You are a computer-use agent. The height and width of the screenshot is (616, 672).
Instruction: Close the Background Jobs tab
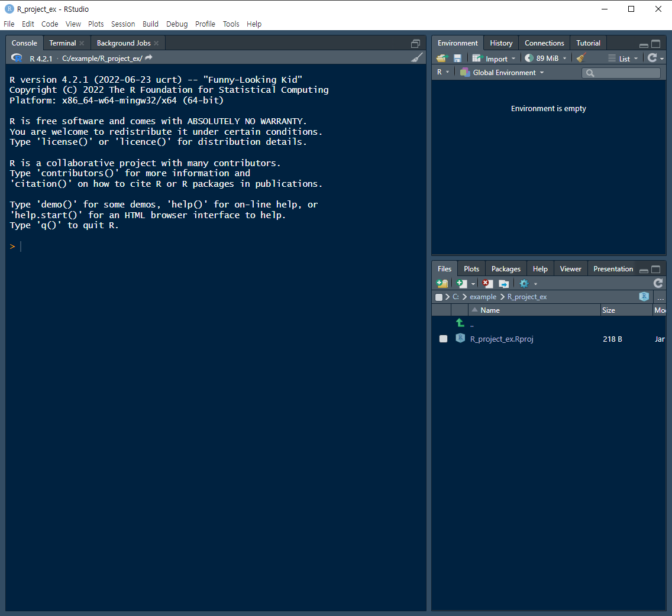[x=156, y=43]
